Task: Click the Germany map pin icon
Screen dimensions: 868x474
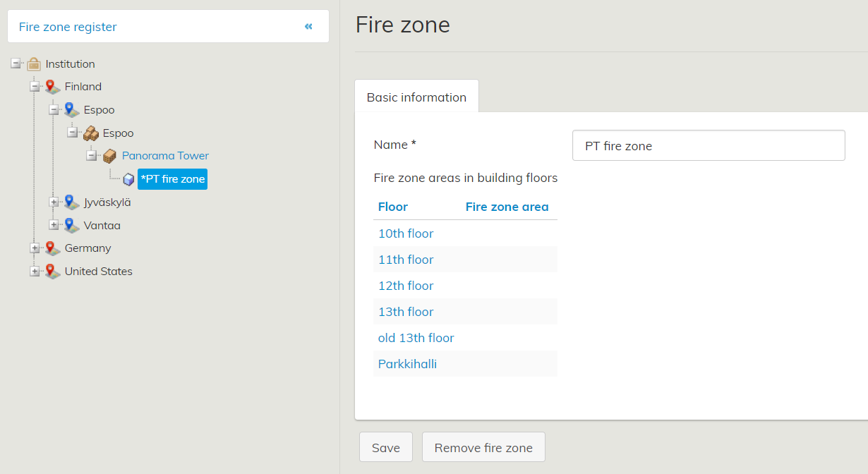Action: point(52,248)
